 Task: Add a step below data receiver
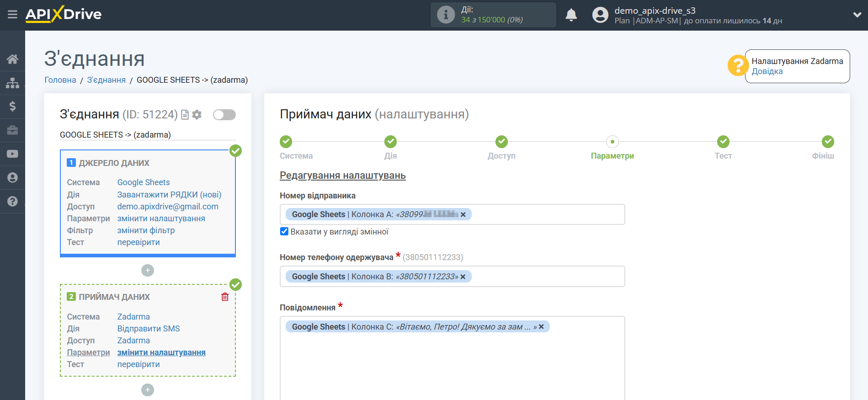coord(148,390)
